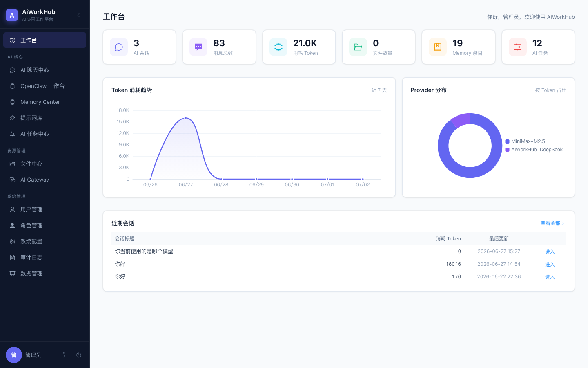The height and width of the screenshot is (368, 588).
Task: Click the 查看全部 link
Action: tap(552, 223)
